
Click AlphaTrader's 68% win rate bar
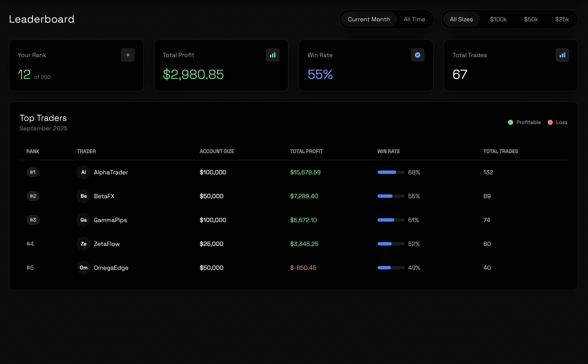pos(391,172)
